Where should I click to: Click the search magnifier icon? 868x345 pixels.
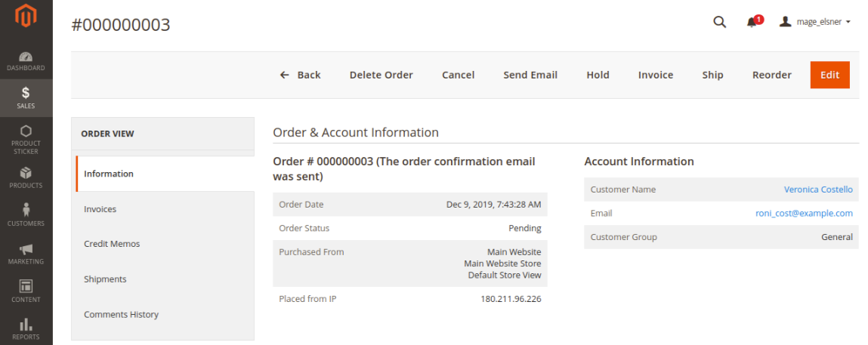pos(719,22)
